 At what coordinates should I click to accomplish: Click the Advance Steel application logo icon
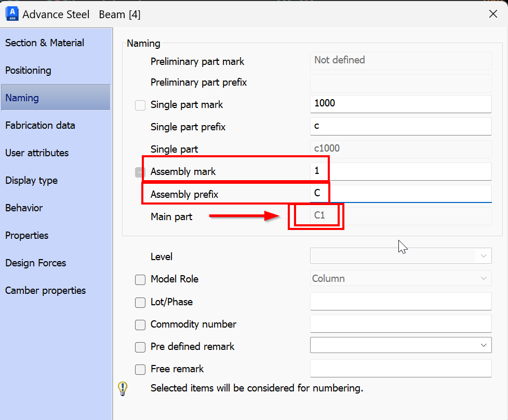(x=11, y=14)
